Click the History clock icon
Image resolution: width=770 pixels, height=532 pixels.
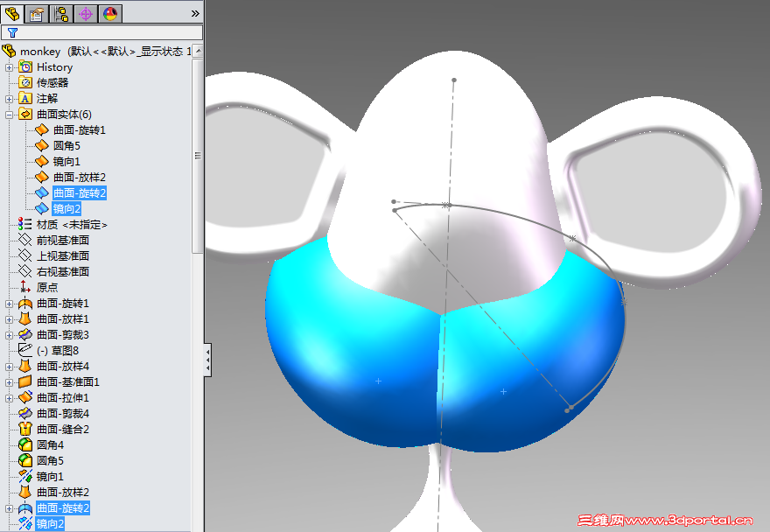[25, 66]
